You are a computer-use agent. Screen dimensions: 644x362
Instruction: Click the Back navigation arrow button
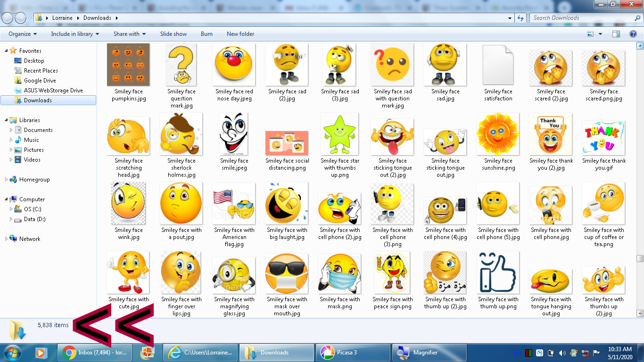tap(8, 18)
